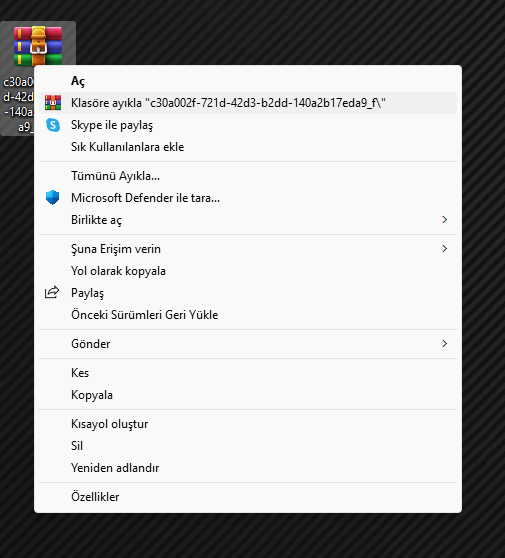The height and width of the screenshot is (558, 505).
Task: Open the Birlikte aç menu entry
Action: [x=248, y=220]
